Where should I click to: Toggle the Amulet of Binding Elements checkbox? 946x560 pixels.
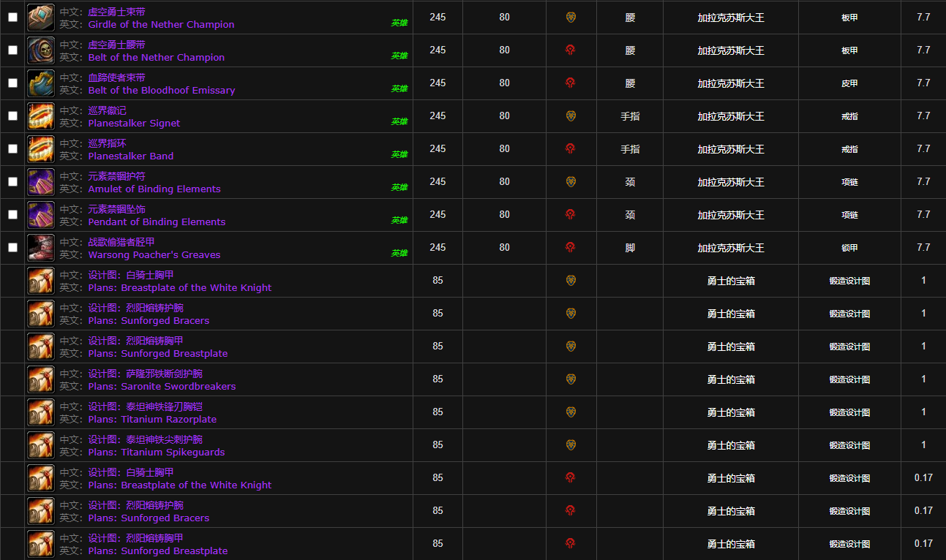coord(12,181)
